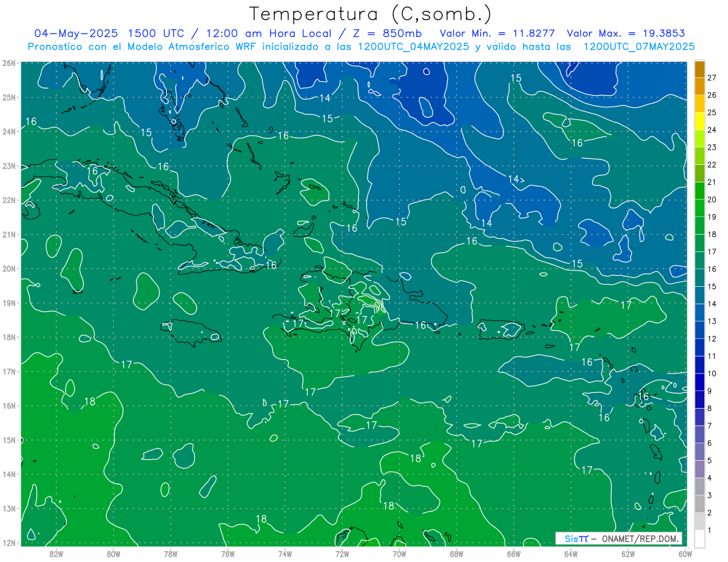This screenshot has height=562, width=728.
Task: Click the 72W longitude axis label
Action: [x=342, y=553]
